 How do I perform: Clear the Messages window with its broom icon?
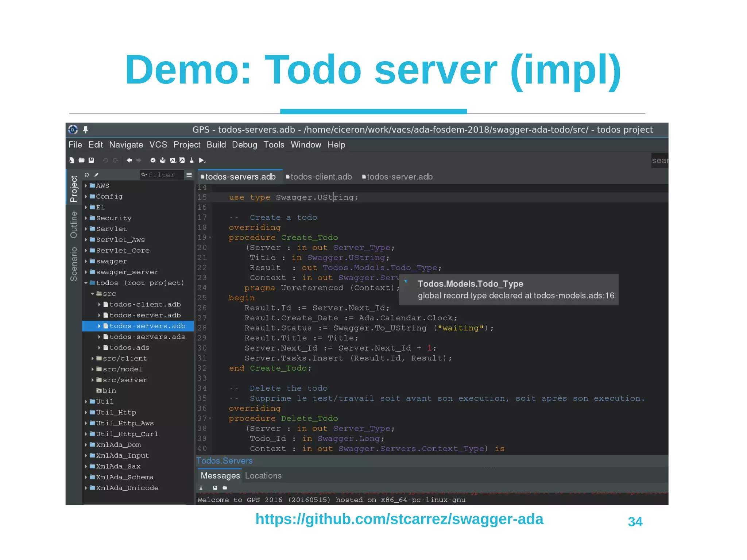201,488
